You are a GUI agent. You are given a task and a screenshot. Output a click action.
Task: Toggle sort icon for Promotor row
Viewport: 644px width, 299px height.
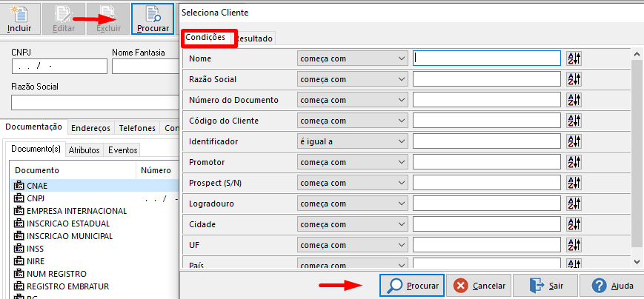click(x=574, y=162)
